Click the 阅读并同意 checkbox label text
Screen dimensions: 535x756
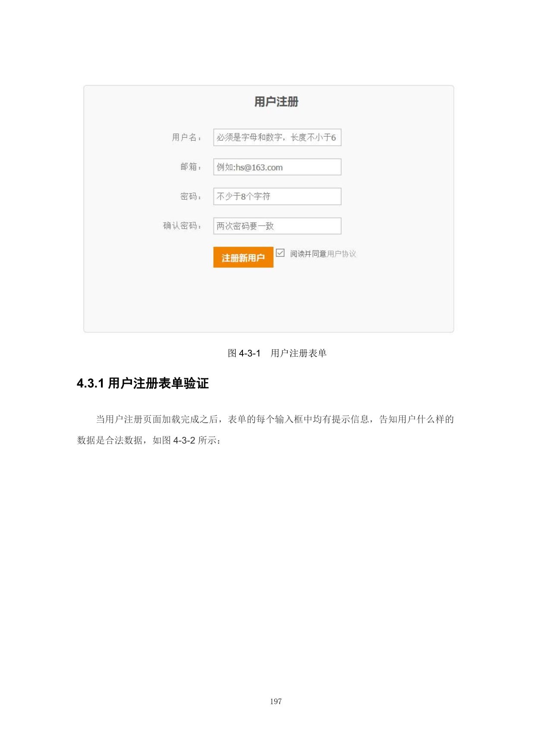pos(308,254)
